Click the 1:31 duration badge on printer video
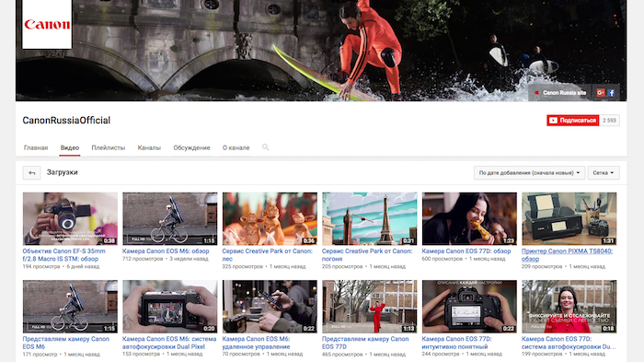 point(608,240)
